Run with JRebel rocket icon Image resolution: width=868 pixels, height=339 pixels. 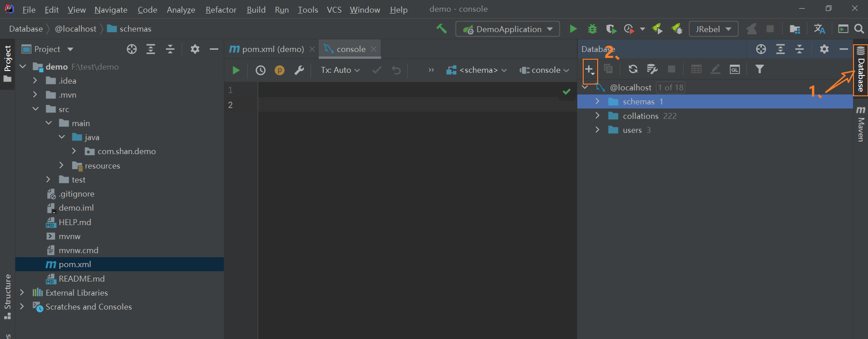click(x=657, y=29)
